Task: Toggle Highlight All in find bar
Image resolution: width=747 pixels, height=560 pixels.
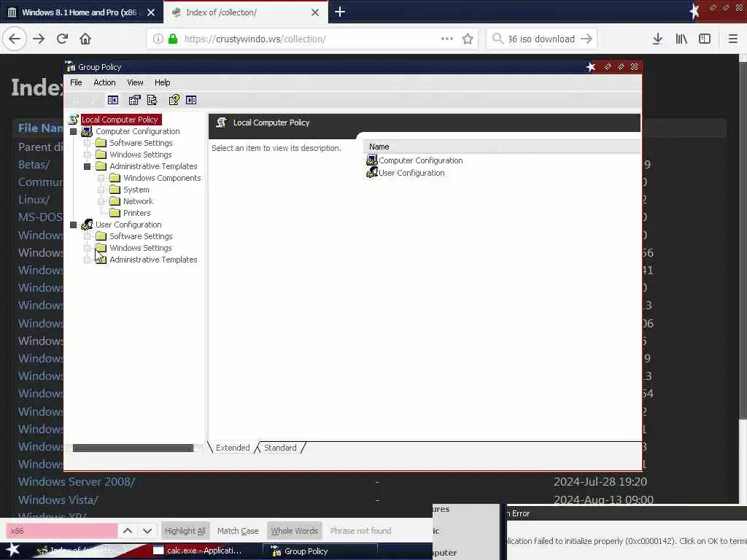Action: 185,531
